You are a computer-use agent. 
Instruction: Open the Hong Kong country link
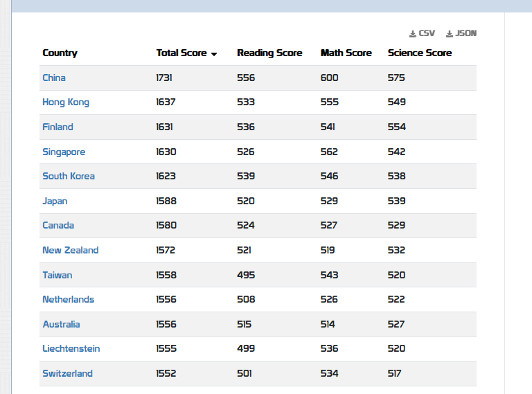[66, 102]
